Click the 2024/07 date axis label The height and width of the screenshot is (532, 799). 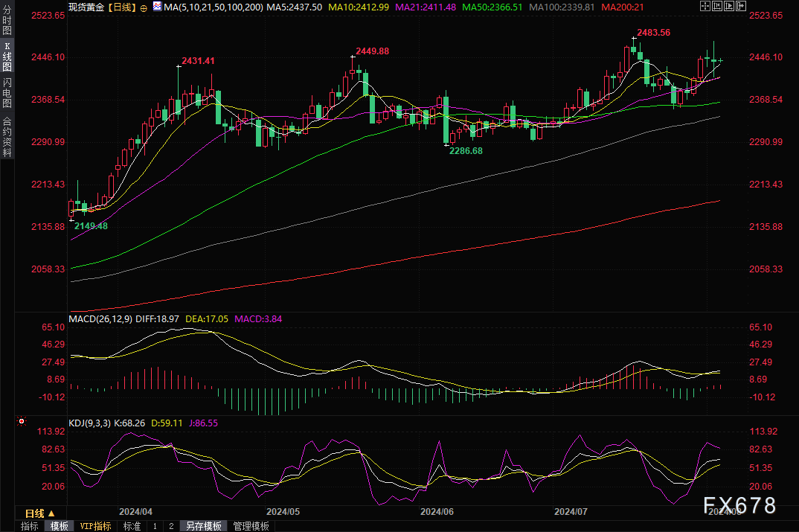pyautogui.click(x=571, y=512)
